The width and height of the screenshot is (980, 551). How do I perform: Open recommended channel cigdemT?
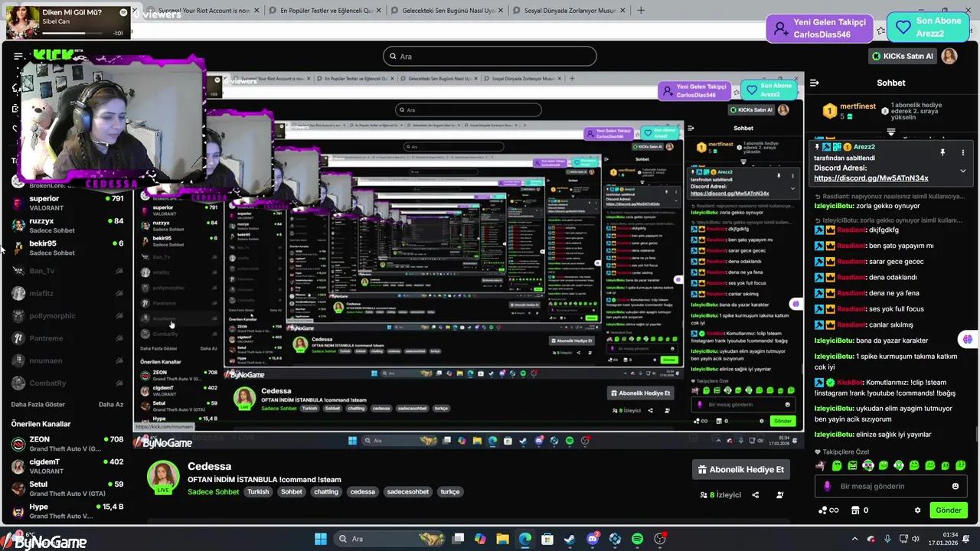click(x=67, y=466)
